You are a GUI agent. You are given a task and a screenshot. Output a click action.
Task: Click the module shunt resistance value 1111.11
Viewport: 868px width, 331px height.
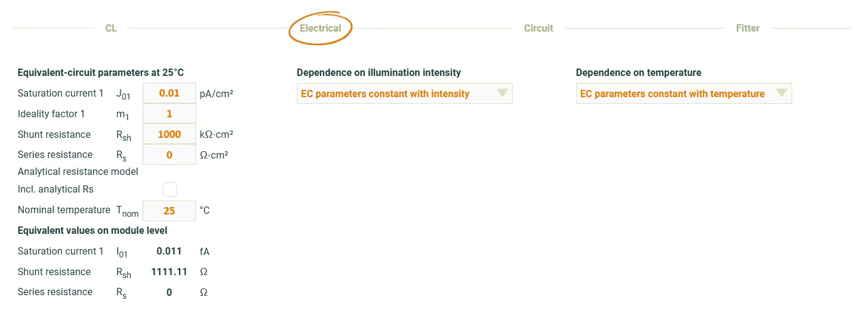coord(169,271)
